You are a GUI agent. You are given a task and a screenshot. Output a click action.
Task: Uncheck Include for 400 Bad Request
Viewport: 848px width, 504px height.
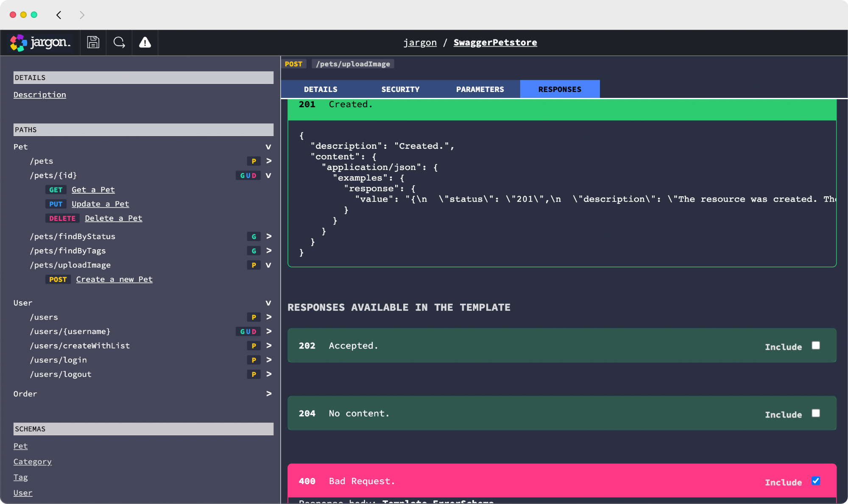tap(816, 481)
